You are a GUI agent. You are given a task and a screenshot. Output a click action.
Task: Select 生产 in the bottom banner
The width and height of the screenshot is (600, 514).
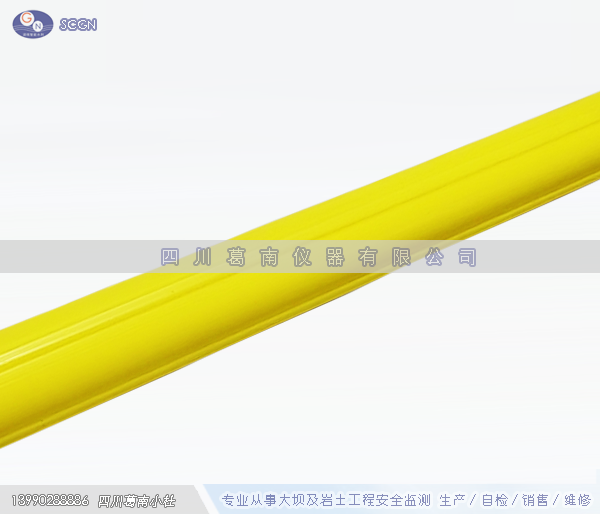453,500
